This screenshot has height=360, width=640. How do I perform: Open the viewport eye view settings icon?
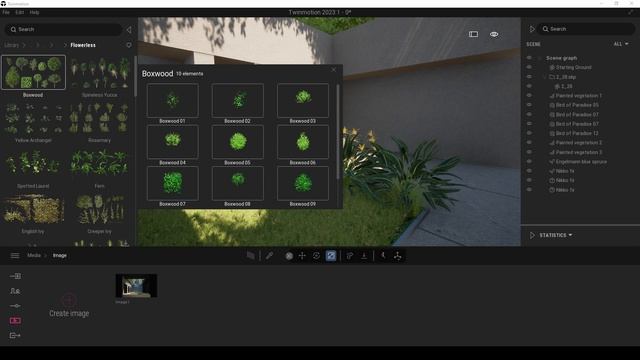[x=494, y=34]
